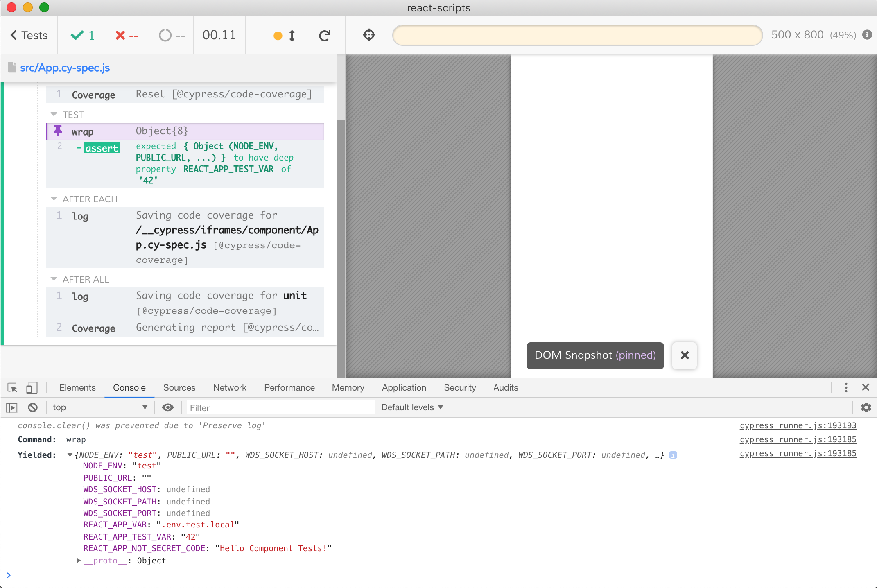Open the cypress_runner.js:193193 source link
This screenshot has width=877, height=588.
(798, 425)
